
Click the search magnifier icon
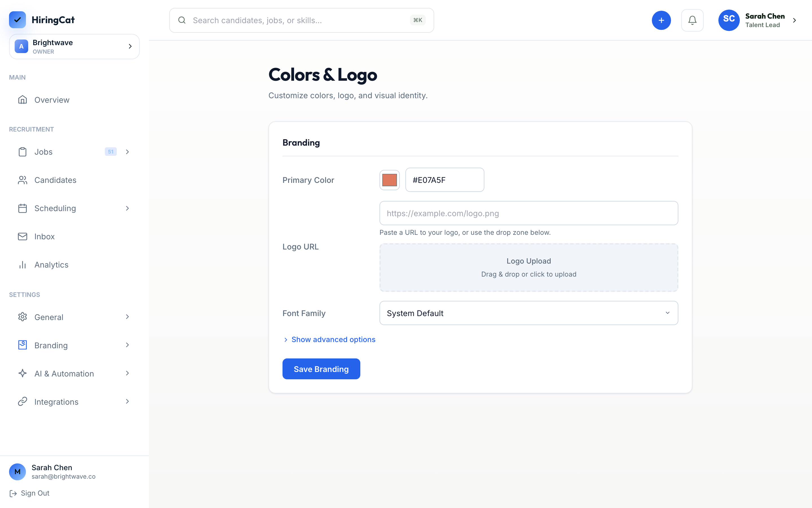pyautogui.click(x=182, y=20)
